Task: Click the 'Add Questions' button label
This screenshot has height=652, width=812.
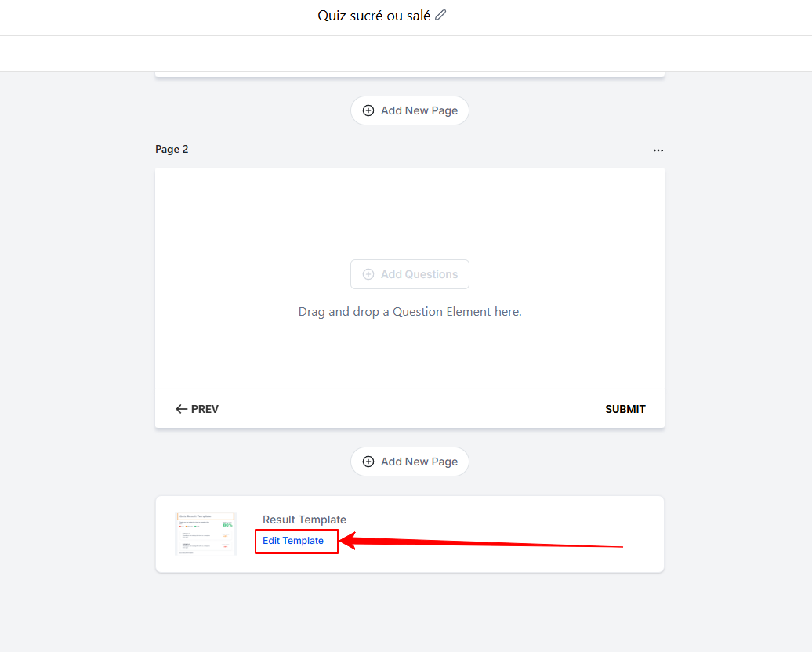Action: click(x=419, y=274)
